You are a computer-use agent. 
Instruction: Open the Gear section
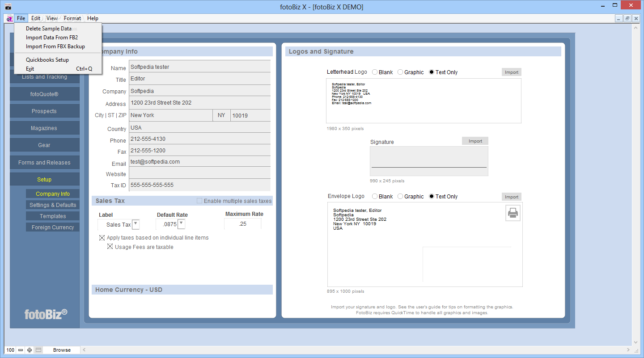(45, 145)
